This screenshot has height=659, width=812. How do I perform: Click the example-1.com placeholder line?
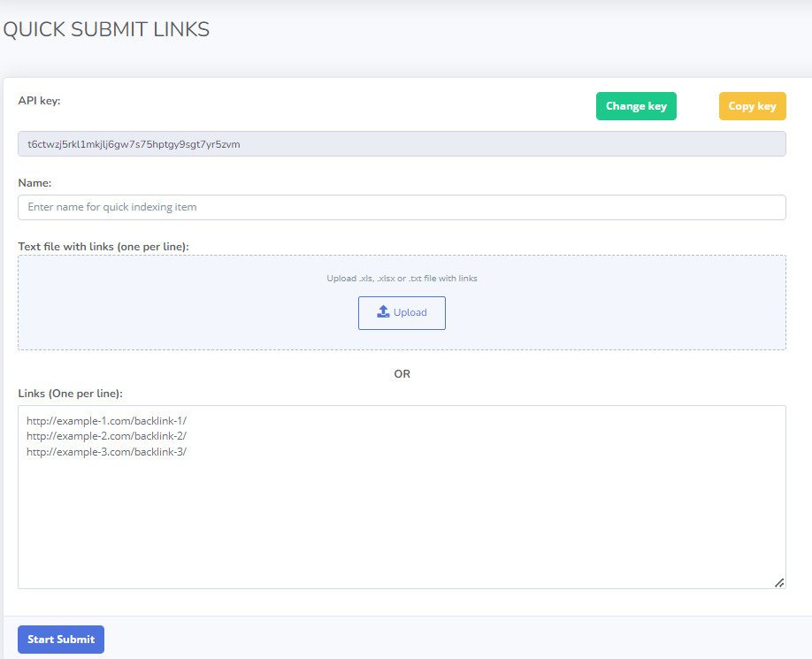point(106,421)
